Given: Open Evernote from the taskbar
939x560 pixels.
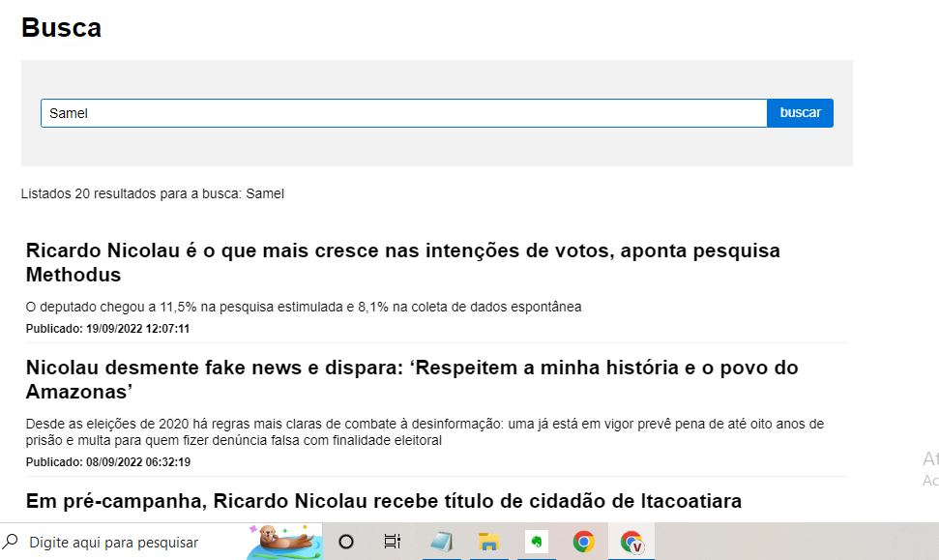Looking at the screenshot, I should [x=536, y=542].
